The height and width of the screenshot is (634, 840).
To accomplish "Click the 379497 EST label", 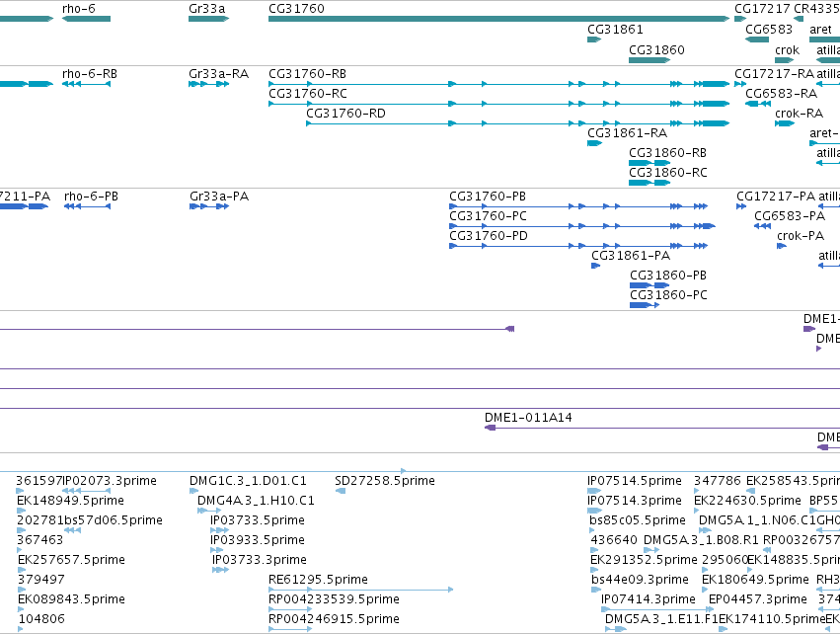I will point(41,580).
